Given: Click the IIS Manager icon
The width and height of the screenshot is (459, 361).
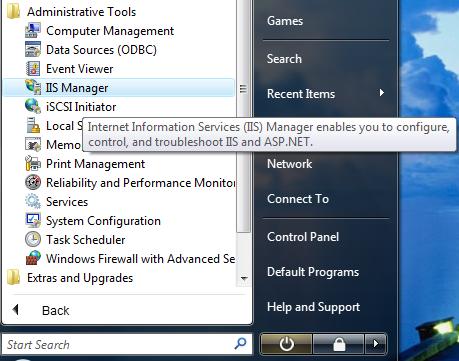Looking at the screenshot, I should (33, 87).
